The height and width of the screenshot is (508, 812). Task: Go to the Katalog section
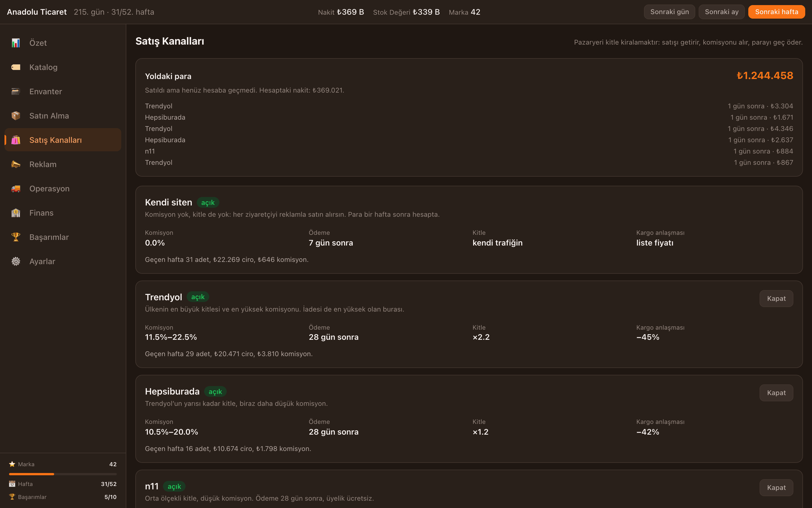click(63, 67)
